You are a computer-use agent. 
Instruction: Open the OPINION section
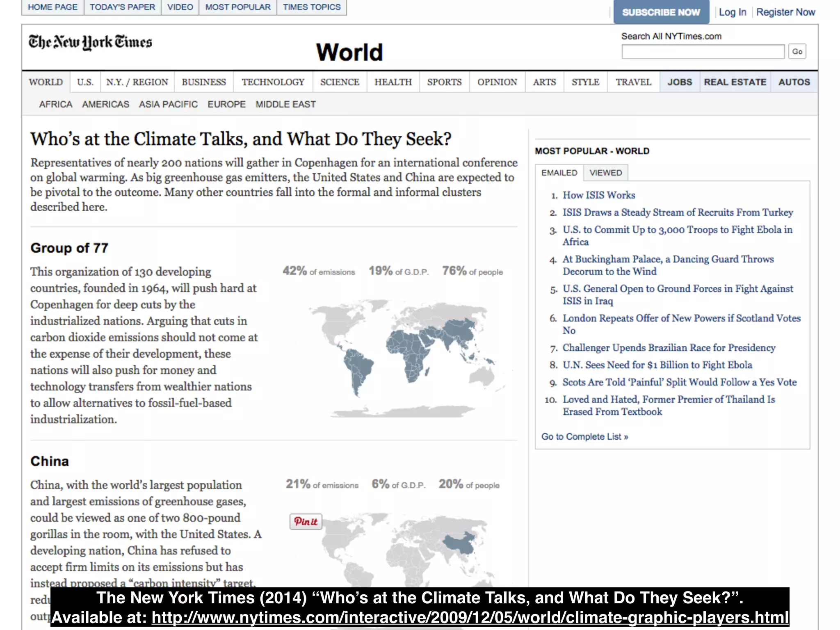497,82
